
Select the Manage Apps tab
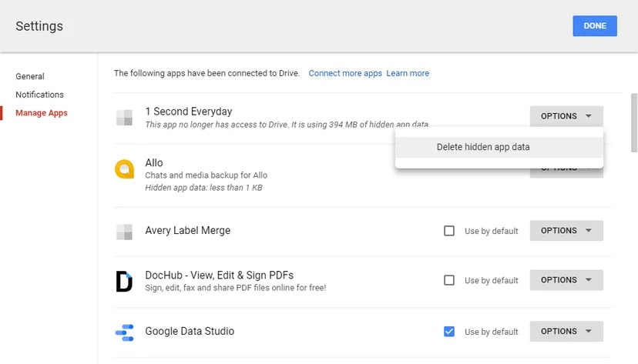pos(42,113)
